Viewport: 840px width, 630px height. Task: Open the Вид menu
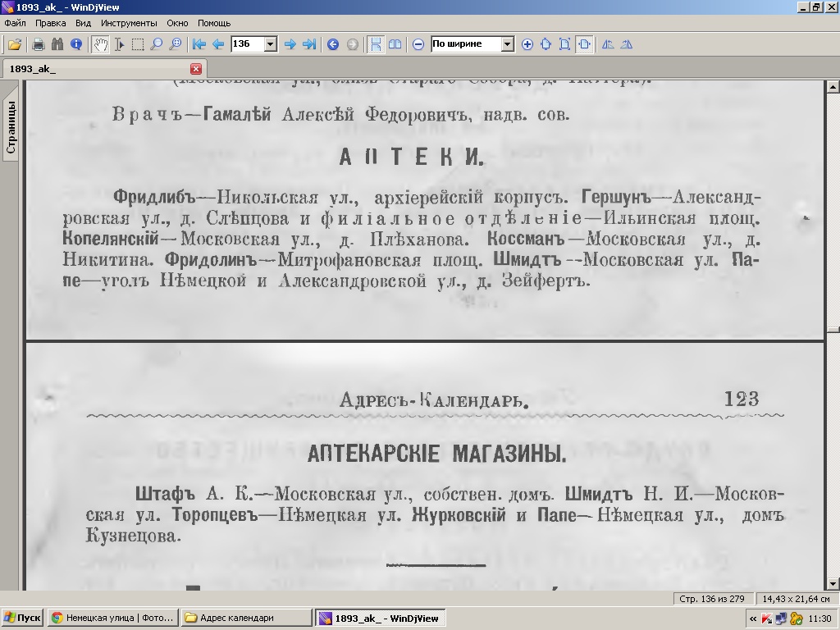tap(83, 23)
